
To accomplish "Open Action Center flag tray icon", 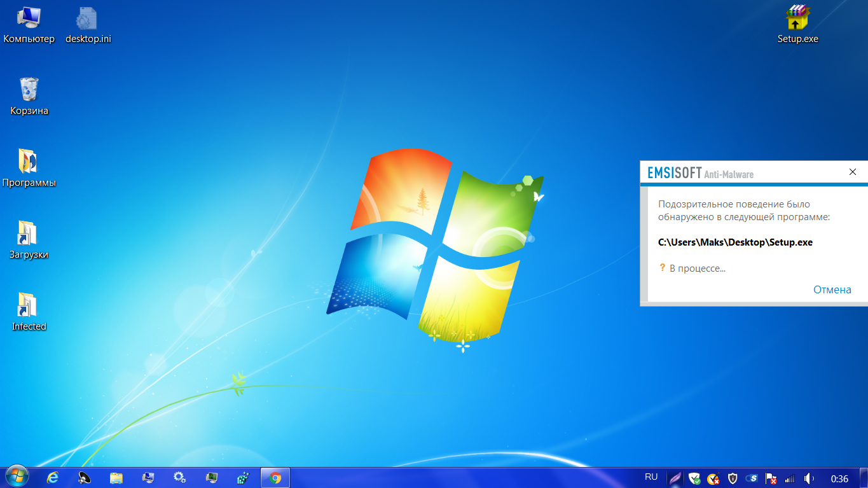I will (x=771, y=478).
